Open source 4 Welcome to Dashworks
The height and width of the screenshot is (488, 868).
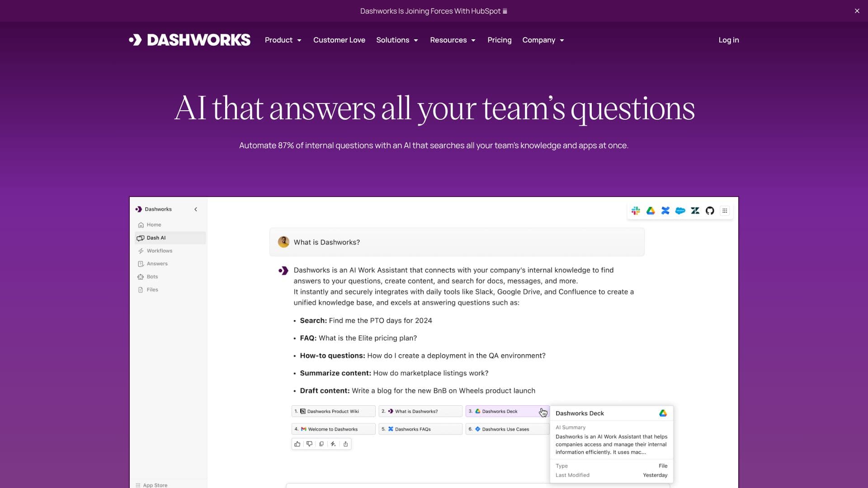(333, 429)
